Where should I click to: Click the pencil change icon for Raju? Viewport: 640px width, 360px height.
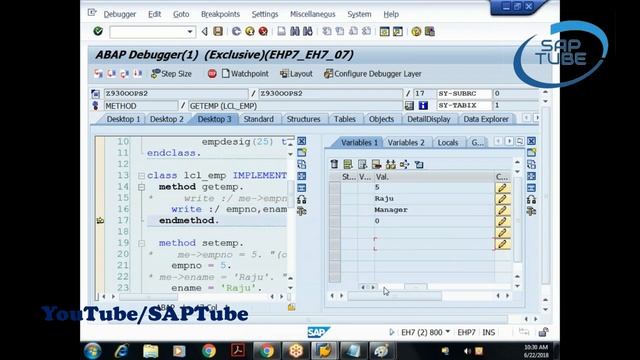(502, 199)
